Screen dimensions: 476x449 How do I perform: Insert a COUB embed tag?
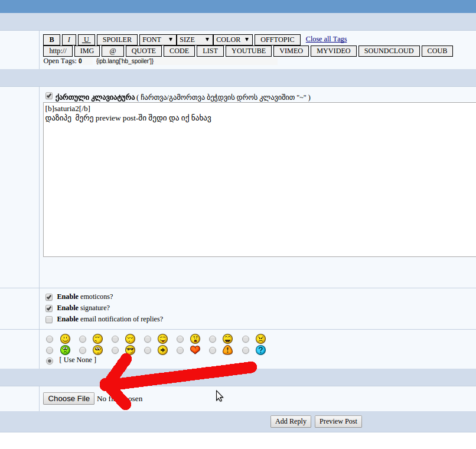(437, 51)
